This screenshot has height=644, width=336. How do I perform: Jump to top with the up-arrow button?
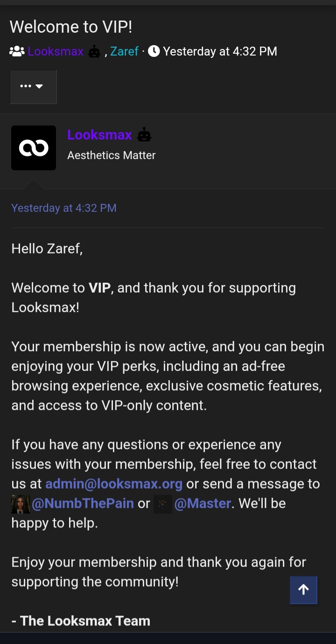pyautogui.click(x=303, y=590)
